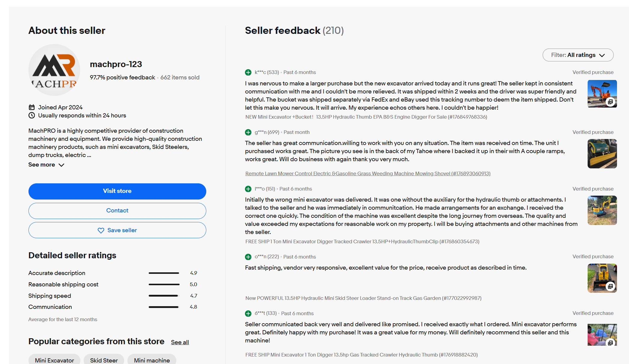629x364 pixels.
Task: Open gallery icon on orange excavator photo
Action: point(610,102)
